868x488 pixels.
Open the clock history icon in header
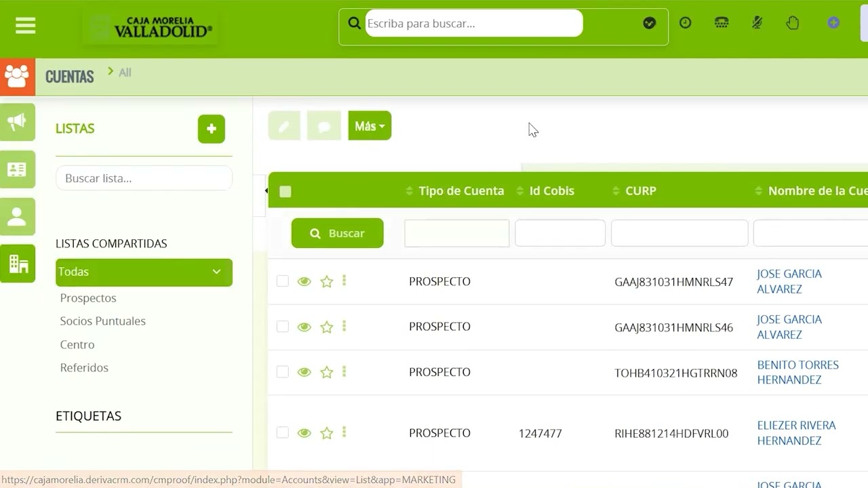(686, 23)
